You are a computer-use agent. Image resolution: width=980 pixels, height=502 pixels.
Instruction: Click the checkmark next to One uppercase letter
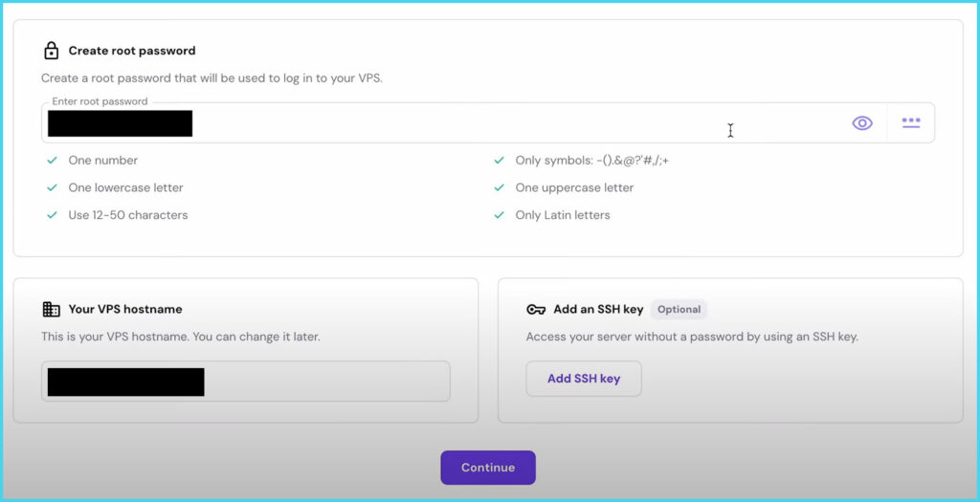point(499,188)
